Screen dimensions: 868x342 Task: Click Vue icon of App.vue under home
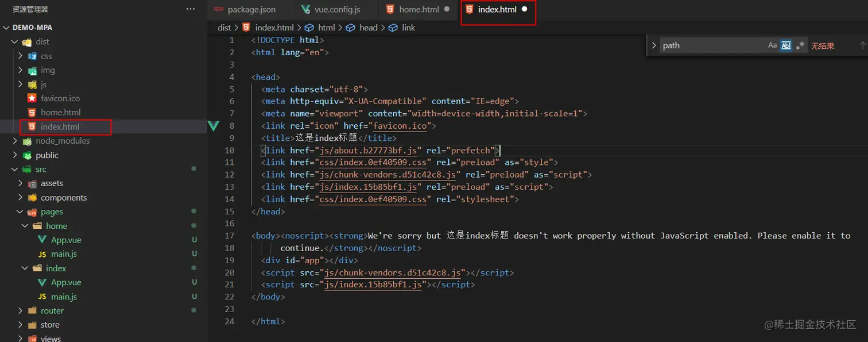(x=42, y=240)
